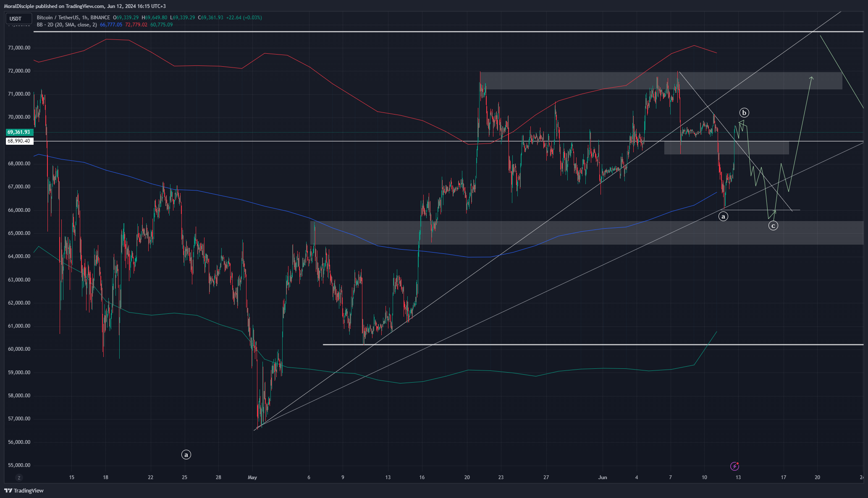Click the 64,000.00 price axis label

[19, 256]
